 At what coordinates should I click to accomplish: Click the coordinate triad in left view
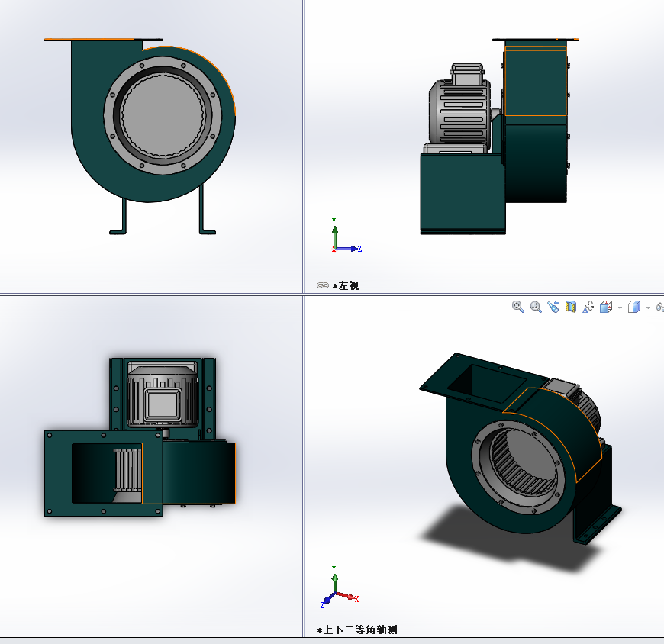point(346,236)
